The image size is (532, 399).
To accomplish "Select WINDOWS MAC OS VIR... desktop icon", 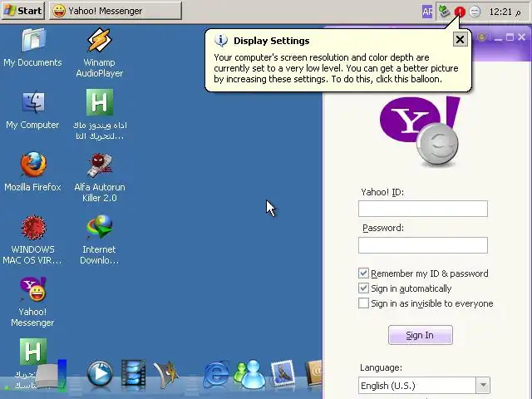I will pyautogui.click(x=32, y=240).
